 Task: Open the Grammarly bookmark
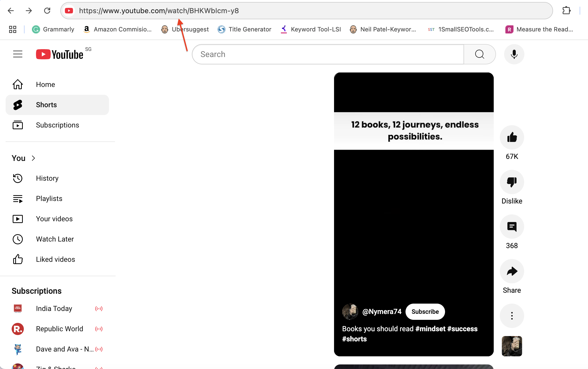point(53,29)
